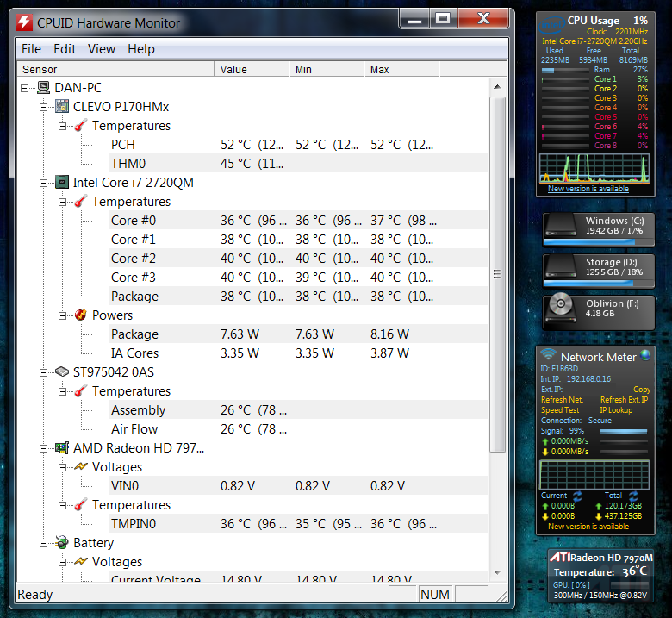Screen dimensions: 672x618
Task: Click the Storage (D:) drive icon
Action: coord(561,266)
